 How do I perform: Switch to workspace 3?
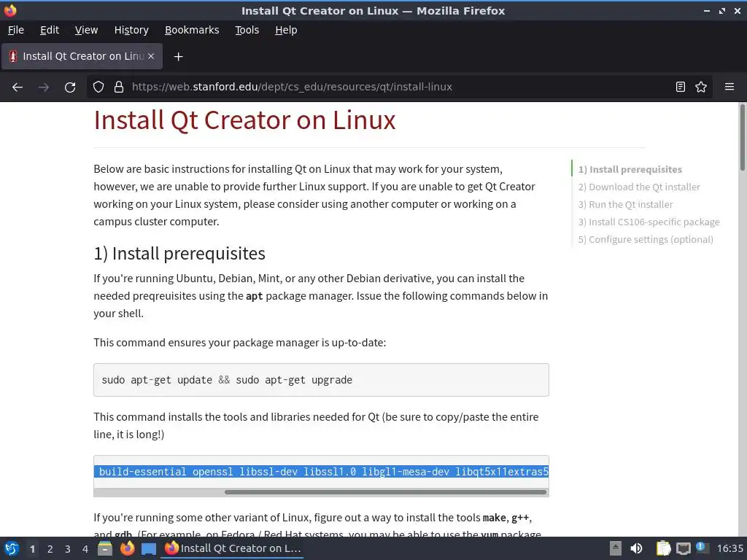click(68, 549)
